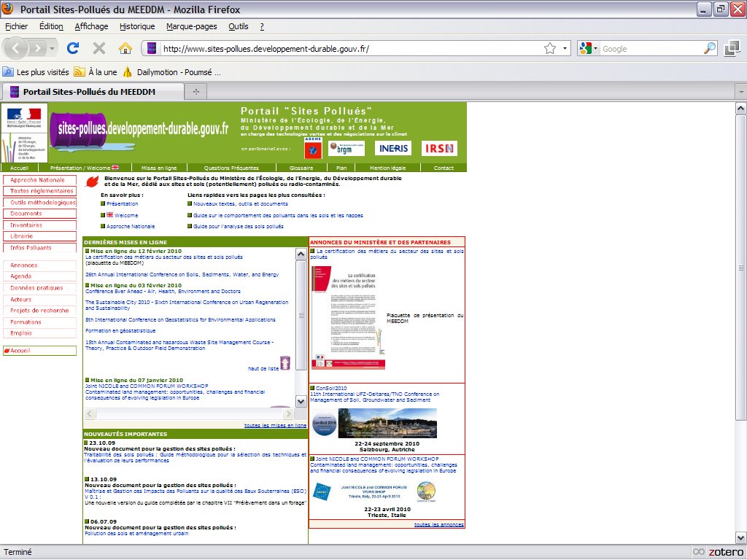Click the IRSN partner logo
The image size is (747, 560).
(440, 148)
